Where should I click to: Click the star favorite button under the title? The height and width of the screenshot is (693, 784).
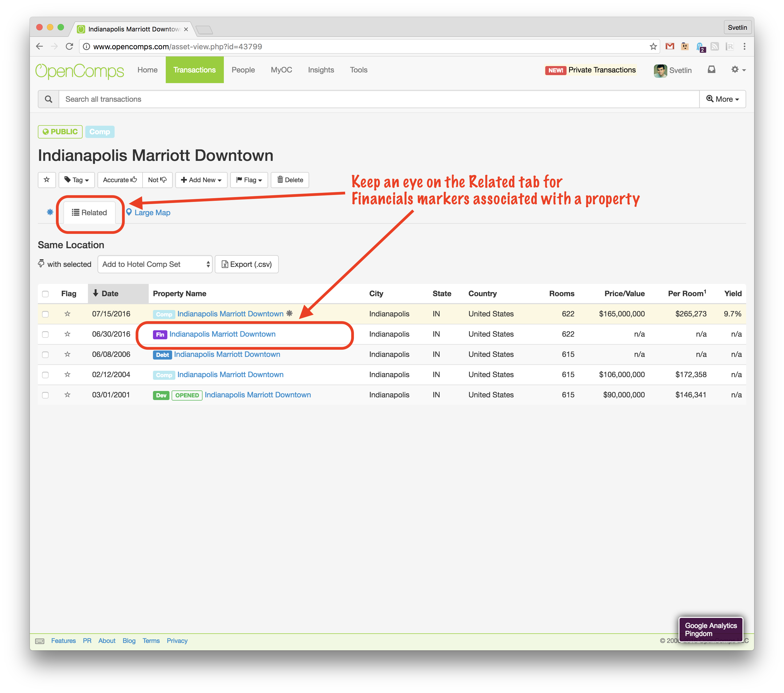(47, 180)
